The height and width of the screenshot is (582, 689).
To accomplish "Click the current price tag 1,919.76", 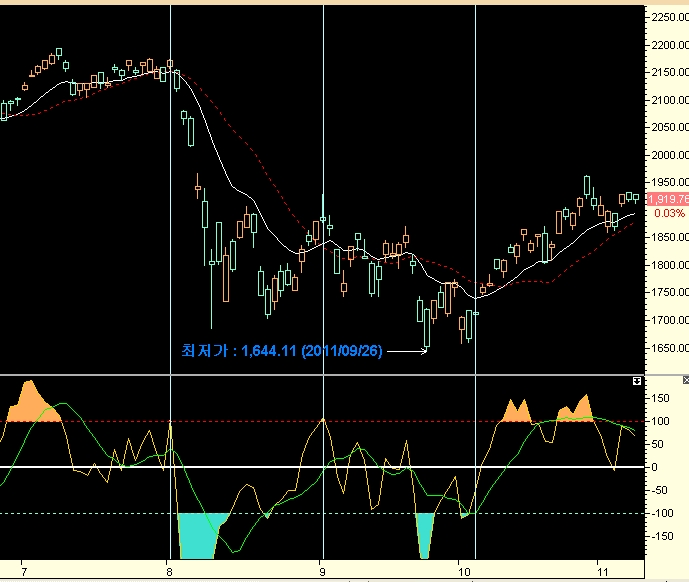I will 667,199.
